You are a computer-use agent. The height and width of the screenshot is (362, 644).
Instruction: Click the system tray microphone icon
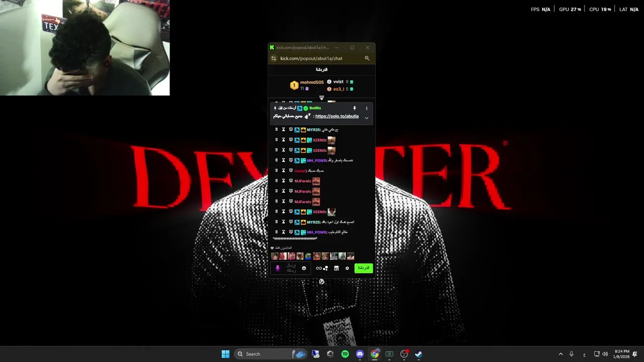(x=572, y=354)
